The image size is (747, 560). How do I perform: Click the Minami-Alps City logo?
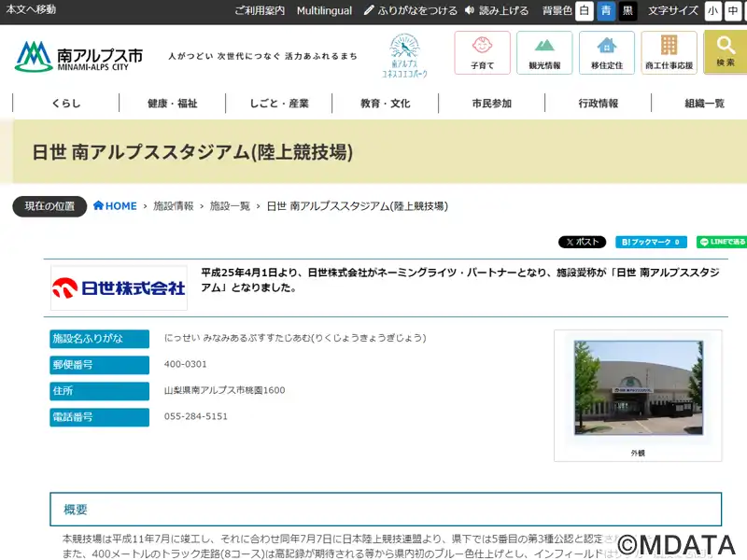coord(78,56)
